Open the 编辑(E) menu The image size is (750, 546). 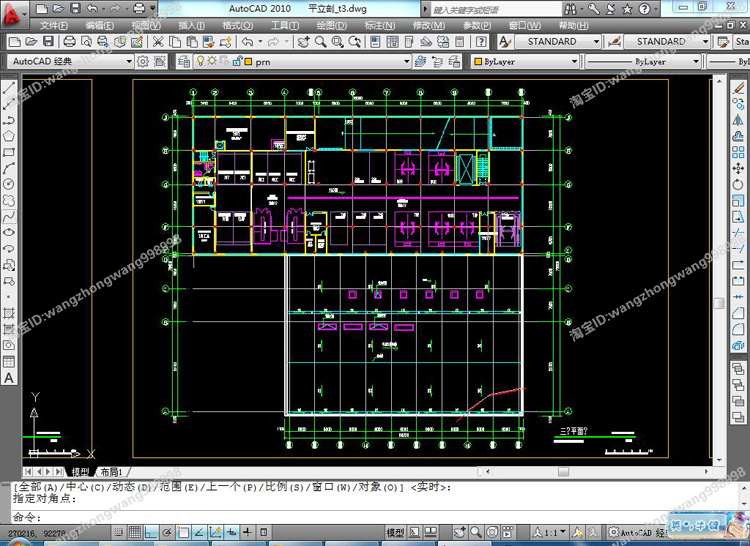click(99, 25)
